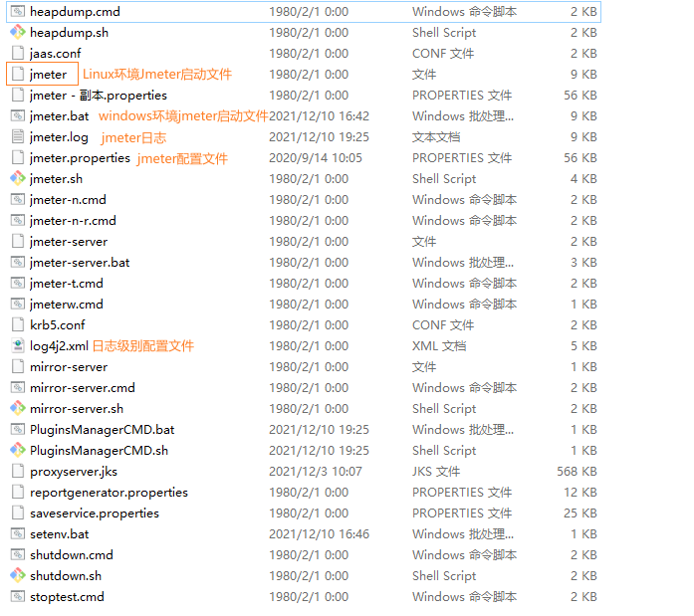The height and width of the screenshot is (616, 694).
Task: Click the jmeter-n.cmd file icon
Action: pyautogui.click(x=18, y=199)
